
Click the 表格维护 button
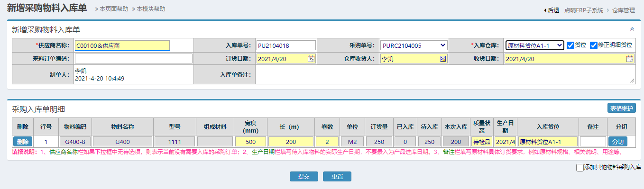coord(622,108)
